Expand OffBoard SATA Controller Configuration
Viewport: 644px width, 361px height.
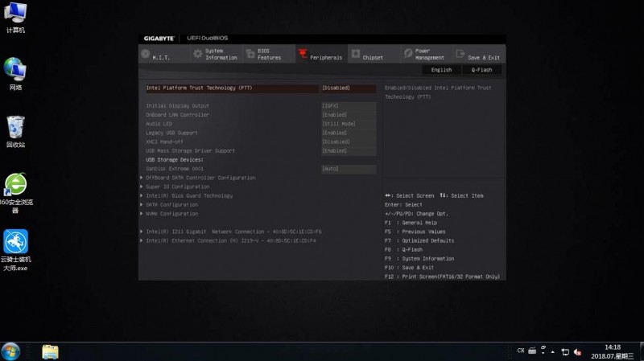tap(200, 178)
